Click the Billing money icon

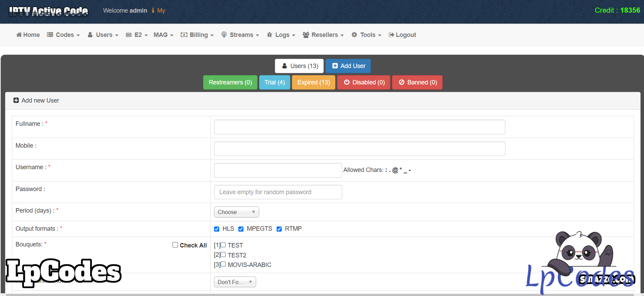[x=184, y=35]
